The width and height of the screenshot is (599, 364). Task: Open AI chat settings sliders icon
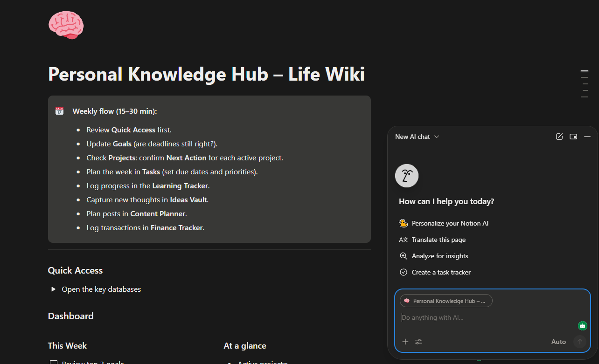418,342
